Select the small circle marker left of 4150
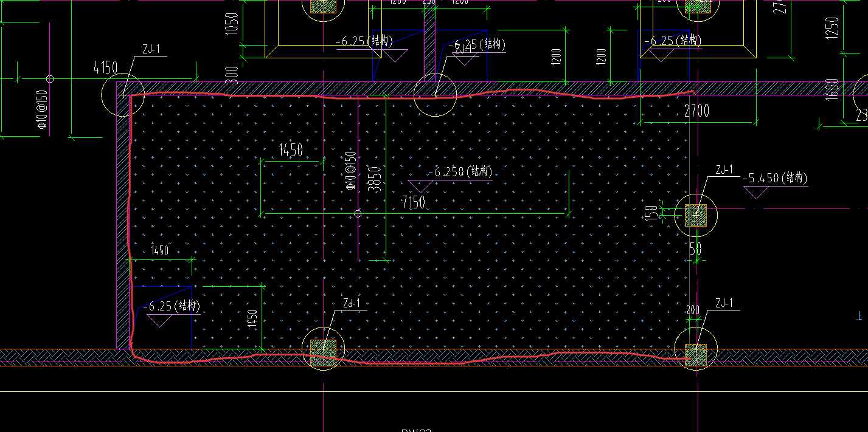This screenshot has height=432, width=868. pos(50,78)
